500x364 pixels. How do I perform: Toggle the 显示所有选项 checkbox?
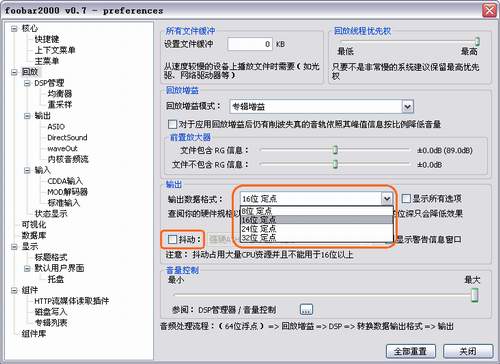point(406,199)
